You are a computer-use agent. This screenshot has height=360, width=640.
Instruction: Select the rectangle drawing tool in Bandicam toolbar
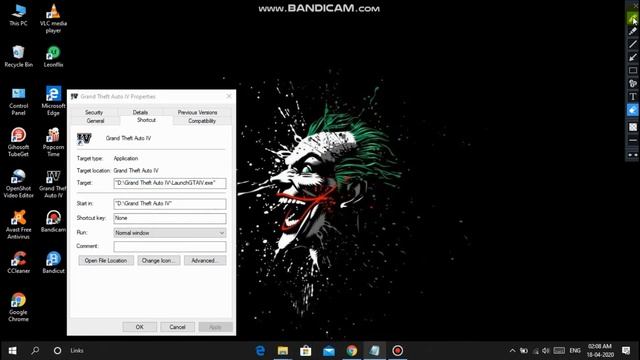coord(633,70)
